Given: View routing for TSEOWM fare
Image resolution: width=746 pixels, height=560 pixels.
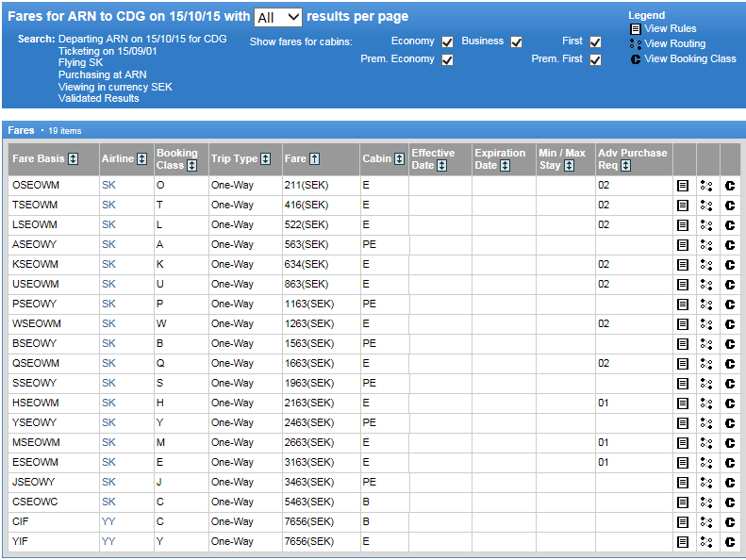Looking at the screenshot, I should pos(706,206).
